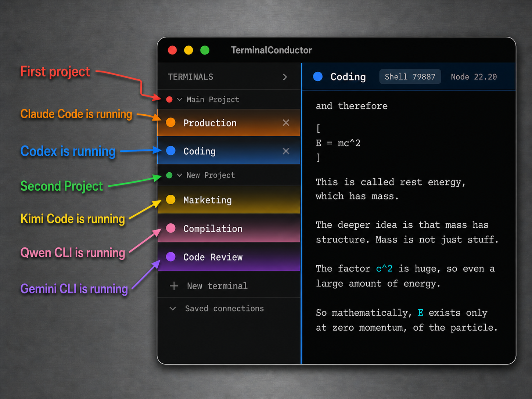Image resolution: width=532 pixels, height=399 pixels.
Task: Click the line 'structure. Mass is not just stuff.'
Action: click(407, 240)
